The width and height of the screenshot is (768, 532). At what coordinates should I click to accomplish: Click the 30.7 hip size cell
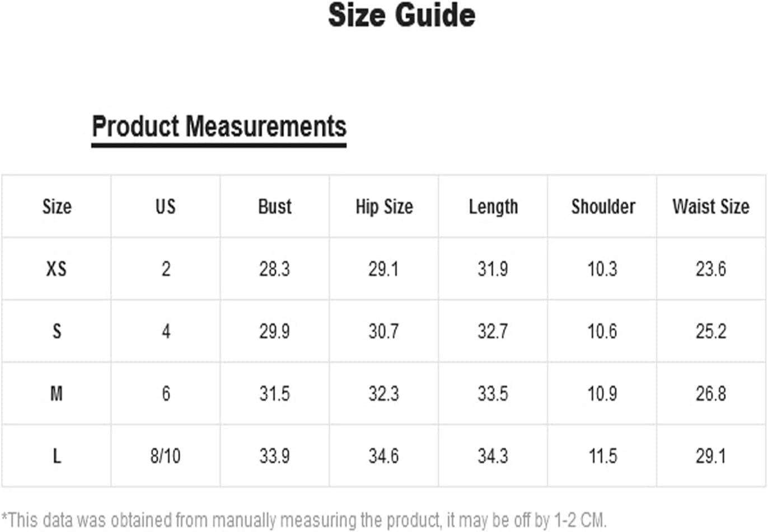(383, 331)
